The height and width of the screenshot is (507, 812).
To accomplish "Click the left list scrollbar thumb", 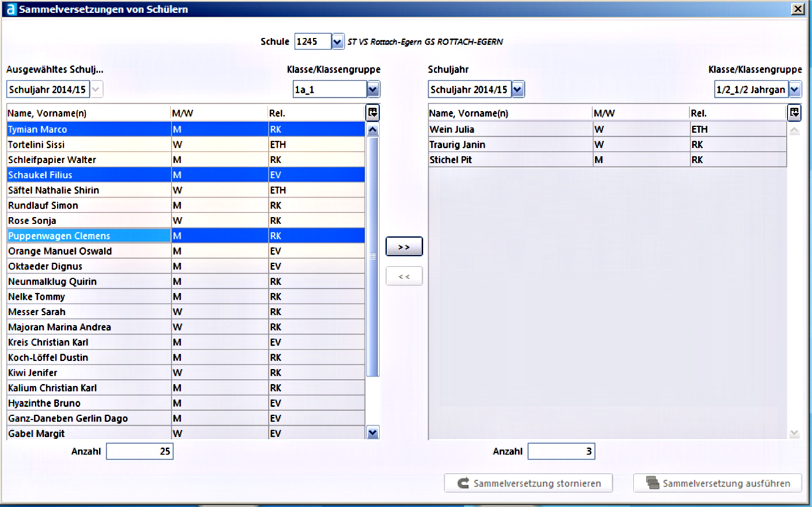I will 373,257.
